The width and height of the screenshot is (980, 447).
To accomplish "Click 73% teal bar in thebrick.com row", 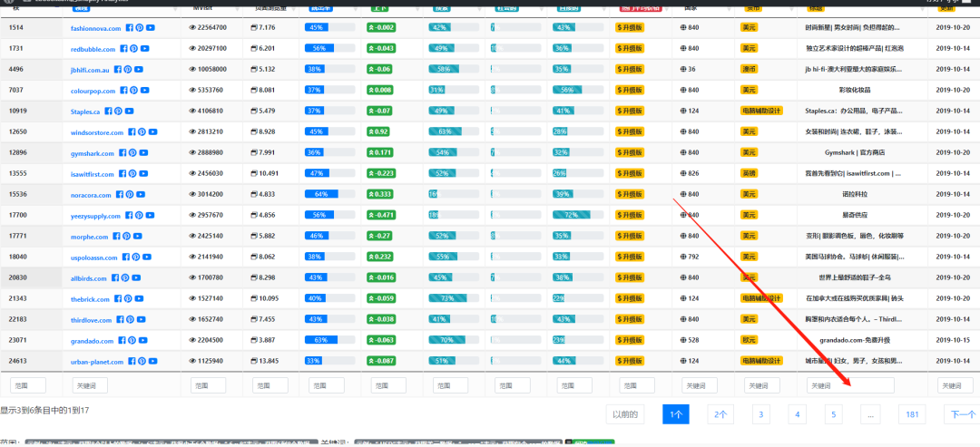I will pos(446,298).
